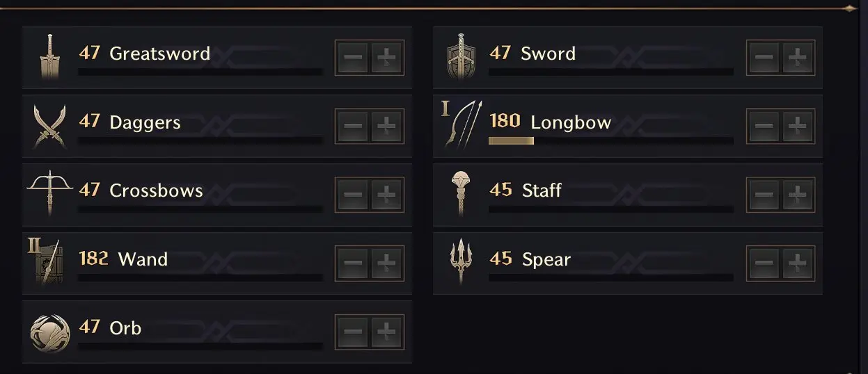The image size is (868, 374).
Task: Increase Longbow points with plus button
Action: tap(797, 125)
